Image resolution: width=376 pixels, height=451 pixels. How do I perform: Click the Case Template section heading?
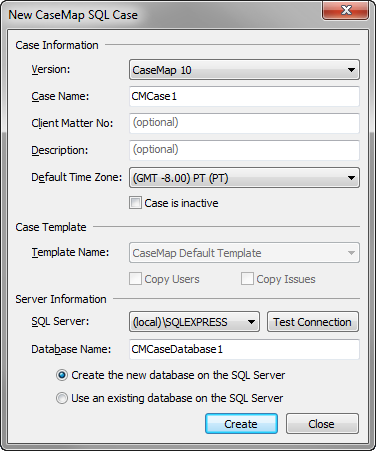pos(51,227)
